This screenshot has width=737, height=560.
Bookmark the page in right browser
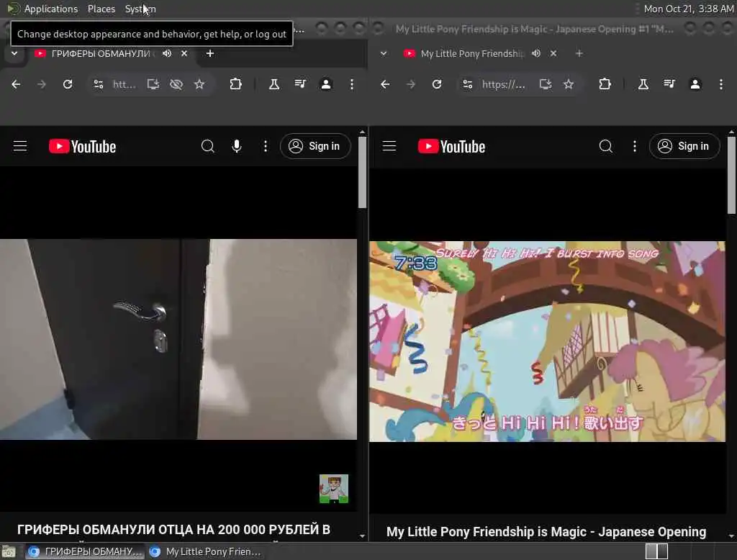point(569,84)
